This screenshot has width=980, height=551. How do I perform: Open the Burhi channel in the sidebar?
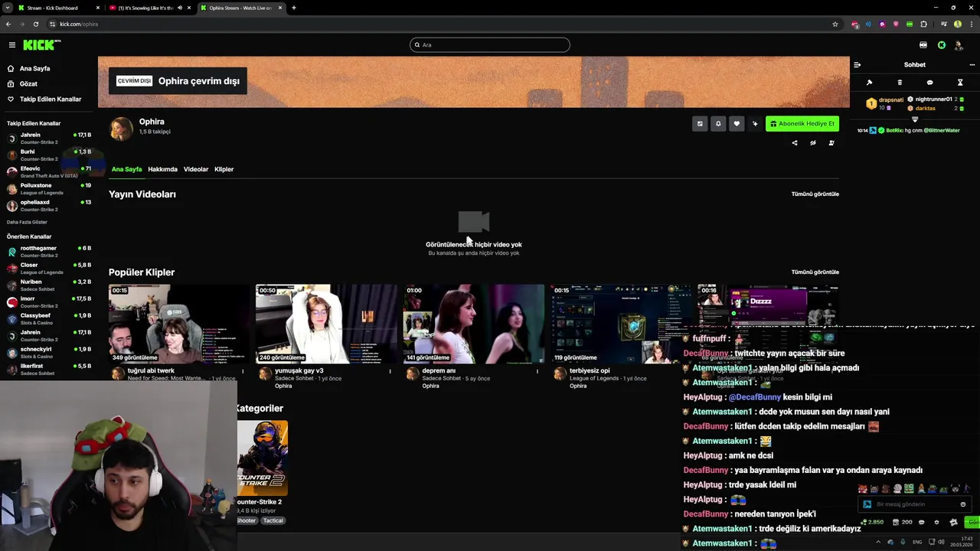tap(49, 155)
